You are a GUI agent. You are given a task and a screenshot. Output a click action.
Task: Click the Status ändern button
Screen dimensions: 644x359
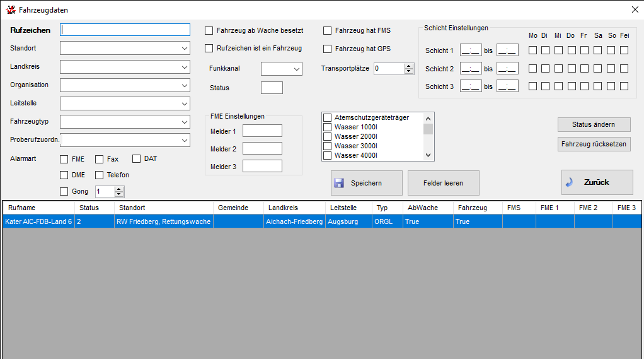tap(594, 125)
